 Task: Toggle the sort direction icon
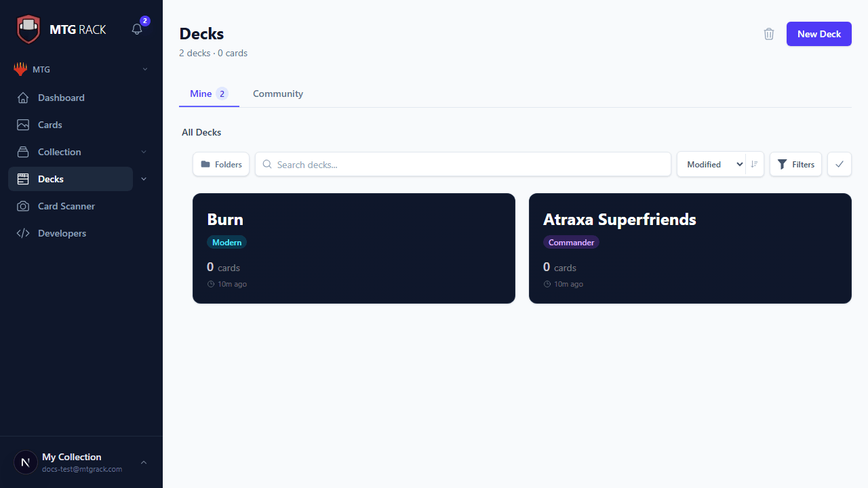754,164
